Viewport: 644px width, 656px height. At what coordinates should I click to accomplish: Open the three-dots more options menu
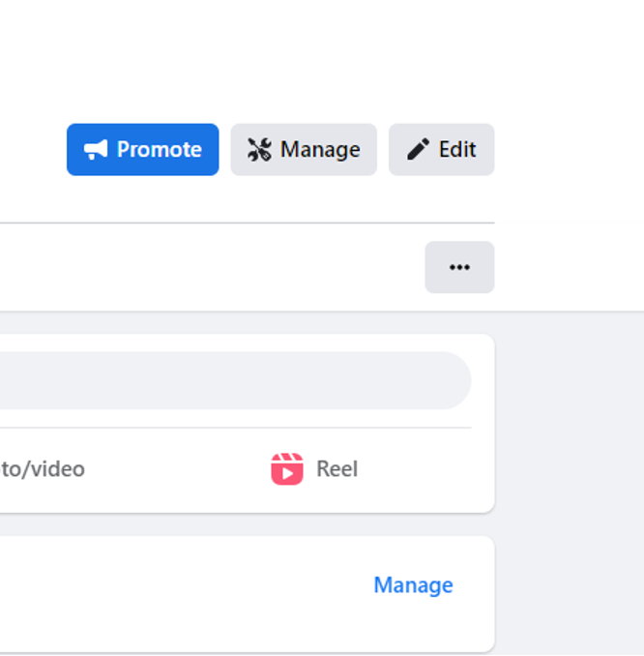coord(459,267)
